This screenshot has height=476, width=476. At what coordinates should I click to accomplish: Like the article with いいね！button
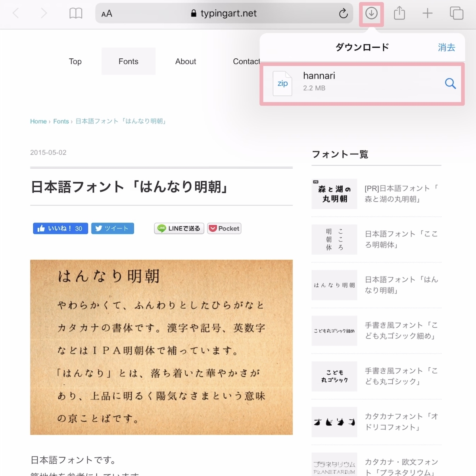tap(60, 228)
